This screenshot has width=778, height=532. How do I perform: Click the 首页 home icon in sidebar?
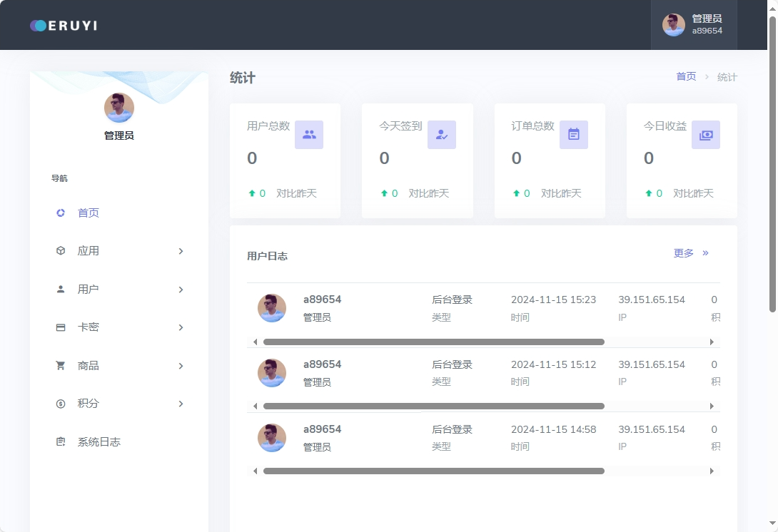pos(61,213)
